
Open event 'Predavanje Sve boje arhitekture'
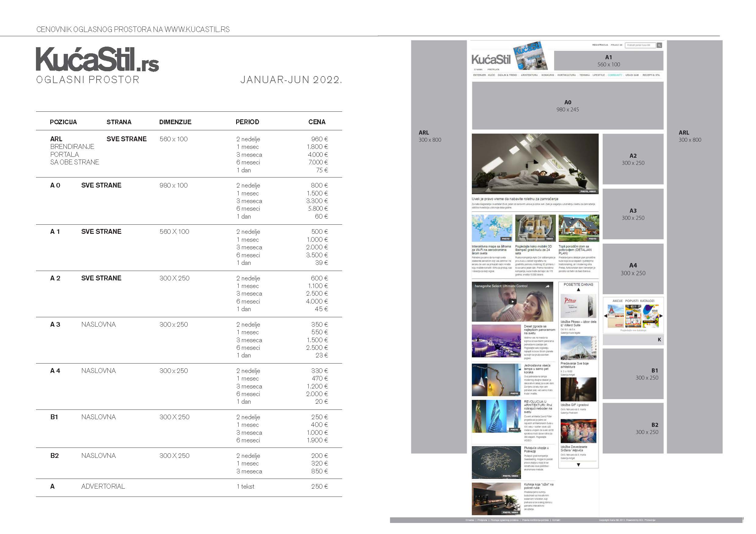575,365
